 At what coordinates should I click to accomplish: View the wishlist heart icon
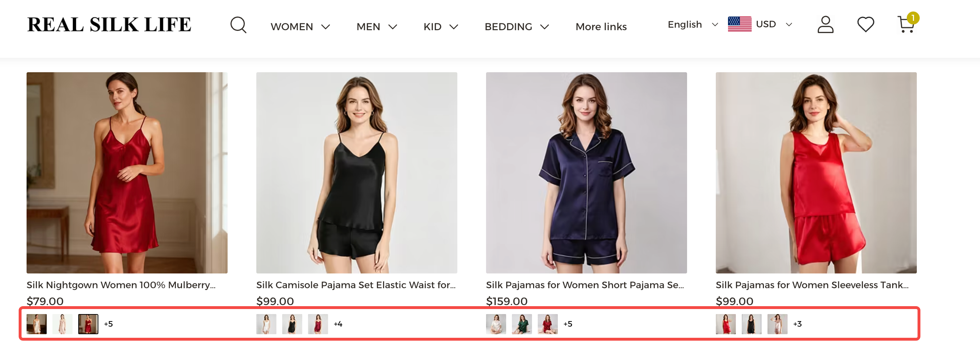865,25
